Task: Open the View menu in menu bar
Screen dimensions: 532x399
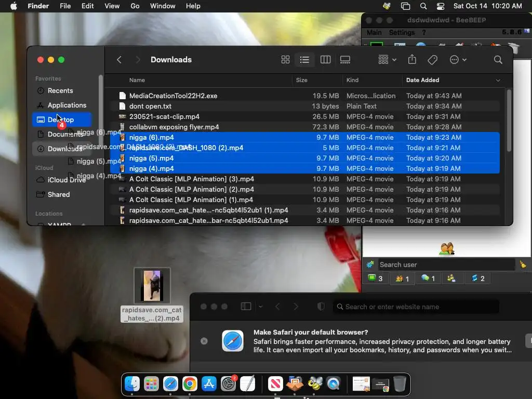Action: tap(112, 6)
